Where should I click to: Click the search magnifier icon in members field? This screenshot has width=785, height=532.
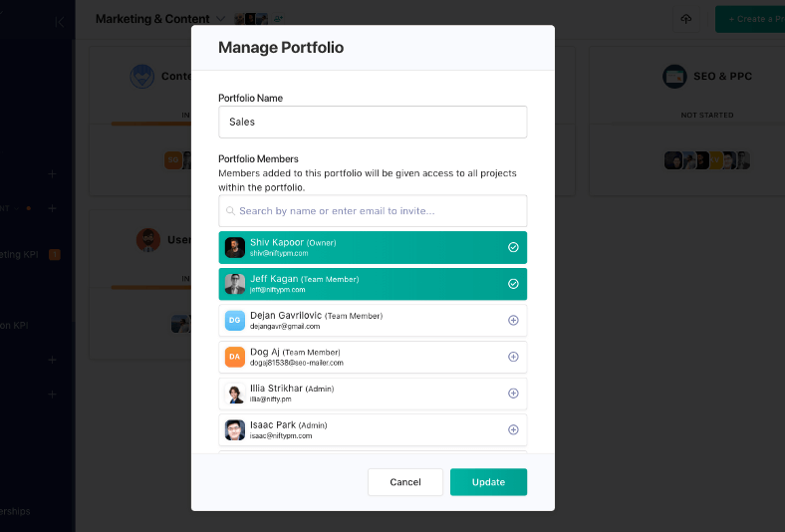(230, 210)
